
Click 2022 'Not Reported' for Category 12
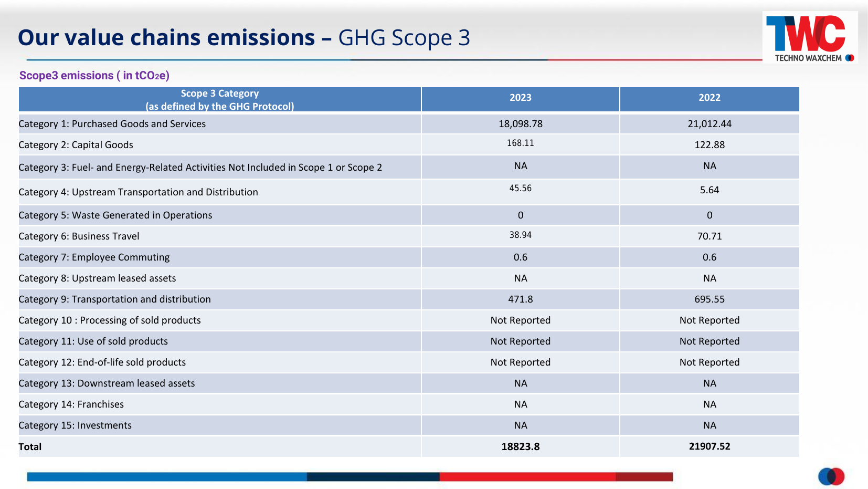(710, 362)
